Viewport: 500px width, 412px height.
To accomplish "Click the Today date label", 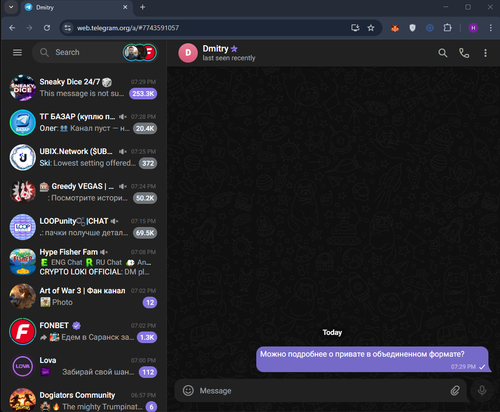I will pos(332,332).
